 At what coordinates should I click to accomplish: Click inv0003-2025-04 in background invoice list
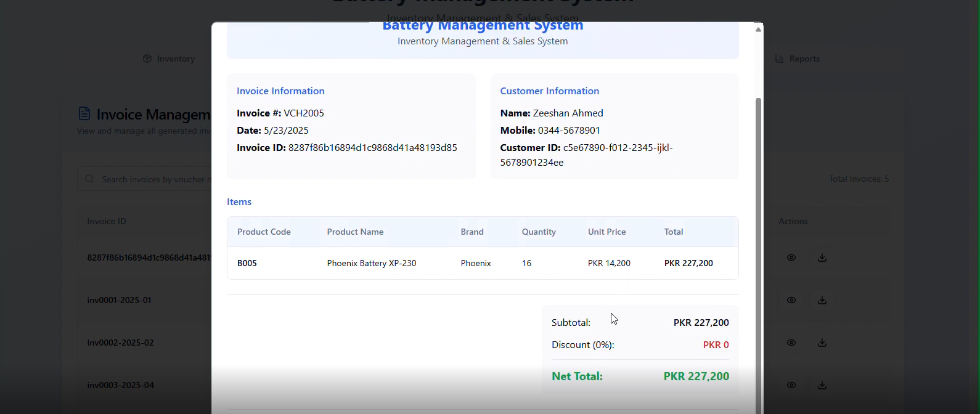coord(121,386)
